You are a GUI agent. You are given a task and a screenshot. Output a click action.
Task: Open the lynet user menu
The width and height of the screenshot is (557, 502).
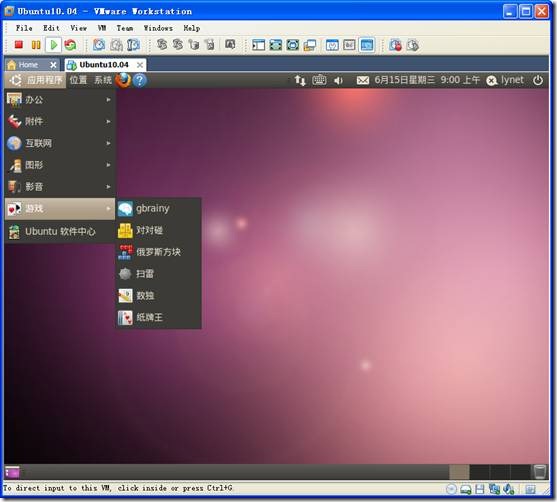(505, 80)
